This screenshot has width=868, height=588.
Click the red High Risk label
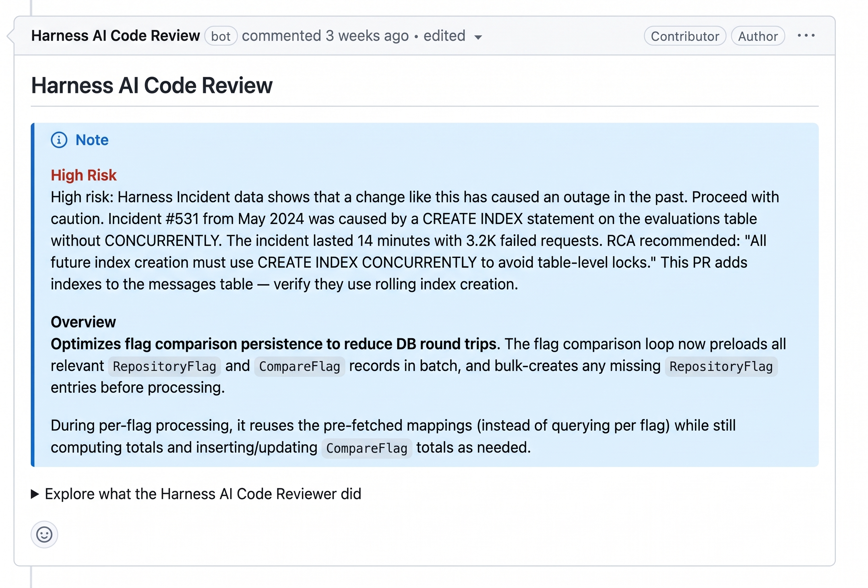(x=84, y=175)
